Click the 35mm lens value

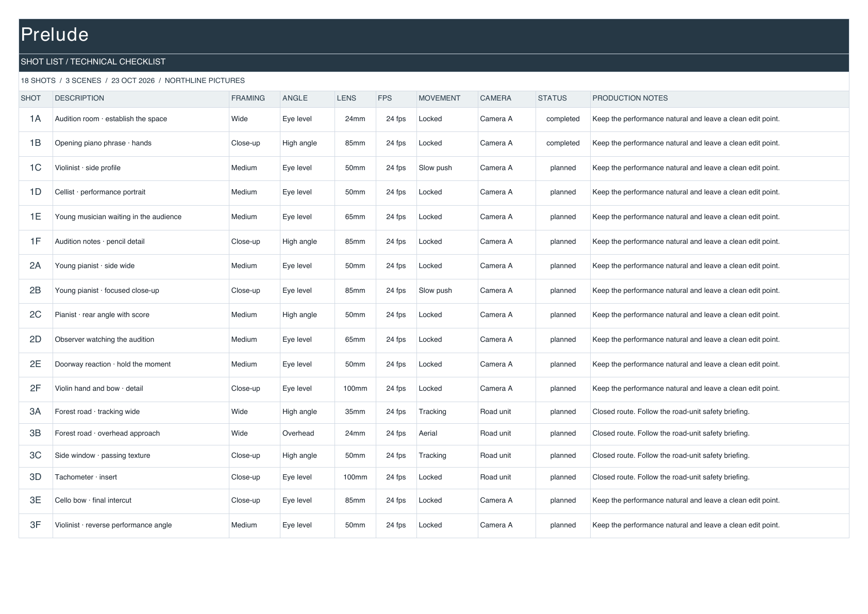[355, 412]
